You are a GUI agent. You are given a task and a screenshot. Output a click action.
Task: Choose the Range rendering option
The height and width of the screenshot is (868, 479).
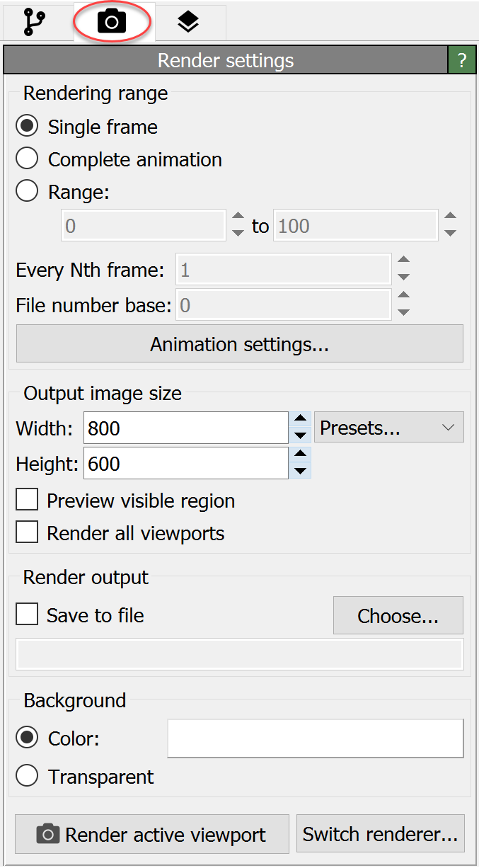tap(27, 192)
